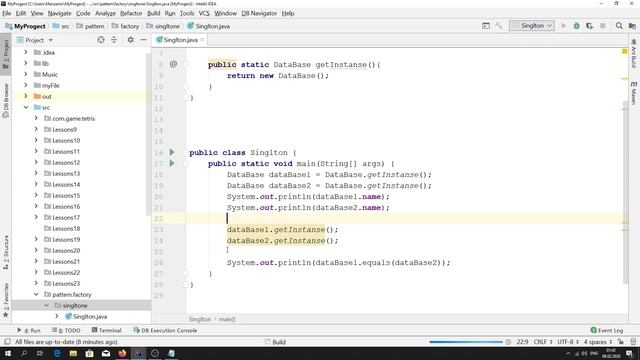Toggle the Terminal tool window

107,330
